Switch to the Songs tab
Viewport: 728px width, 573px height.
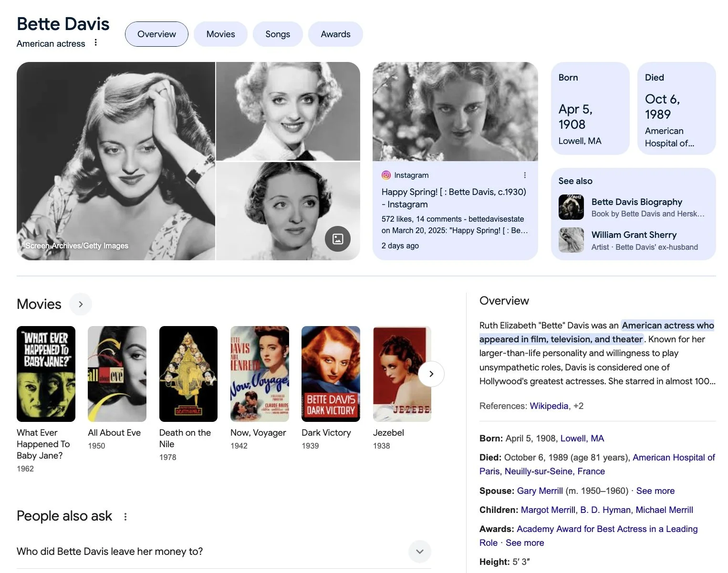coord(278,34)
